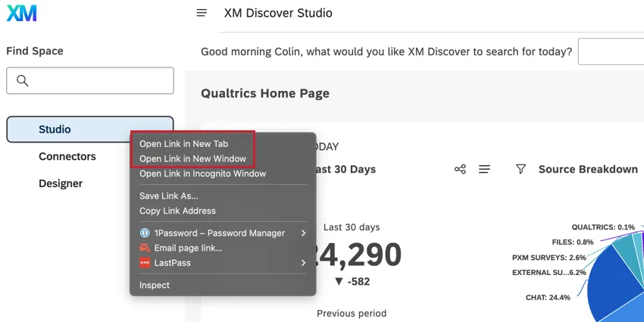
Task: Click the PXM SURVEYS: 2.6% label
Action: [x=549, y=258]
